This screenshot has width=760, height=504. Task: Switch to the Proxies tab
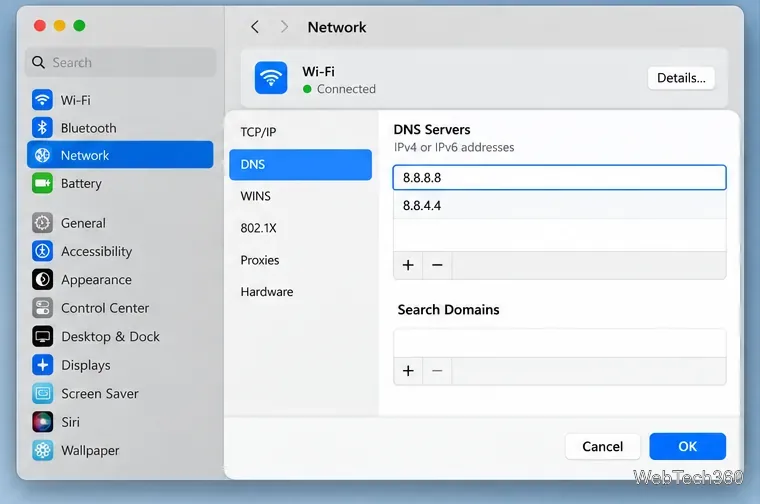(x=301, y=260)
